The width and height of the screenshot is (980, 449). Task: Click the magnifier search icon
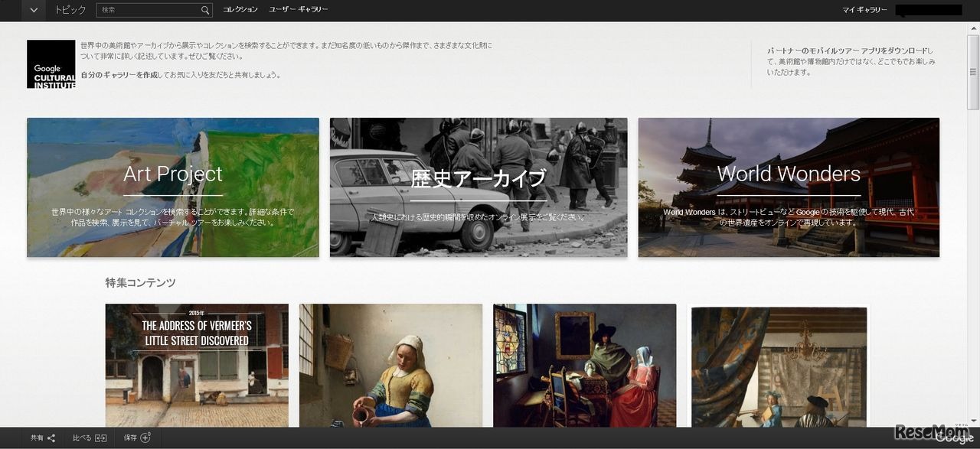pyautogui.click(x=206, y=10)
